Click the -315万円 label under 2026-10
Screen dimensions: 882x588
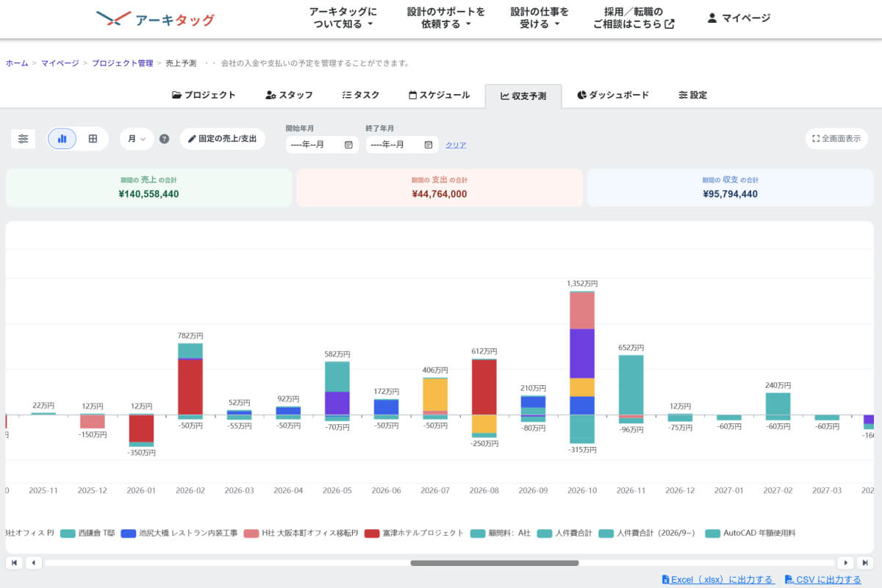point(582,450)
